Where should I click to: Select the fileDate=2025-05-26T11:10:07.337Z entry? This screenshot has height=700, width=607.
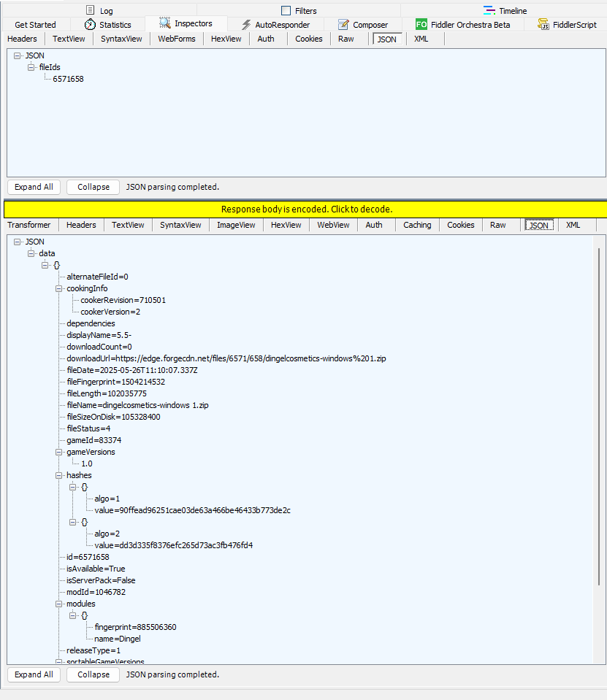click(x=131, y=370)
